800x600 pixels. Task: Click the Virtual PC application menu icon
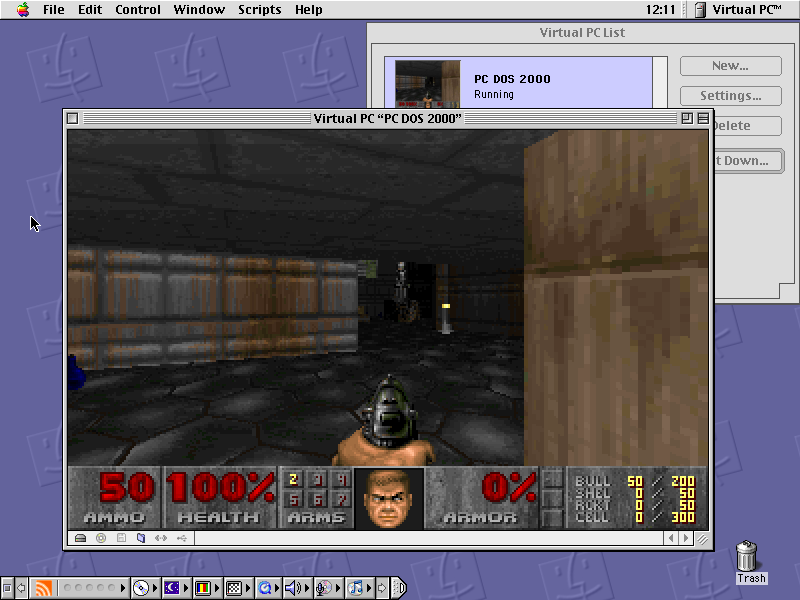(701, 10)
